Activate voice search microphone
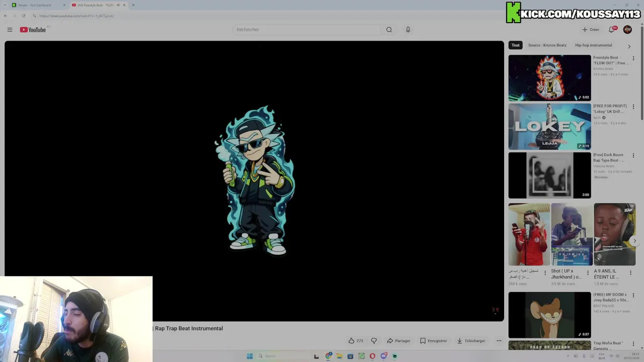Screen dimensions: 644x362 [408, 30]
